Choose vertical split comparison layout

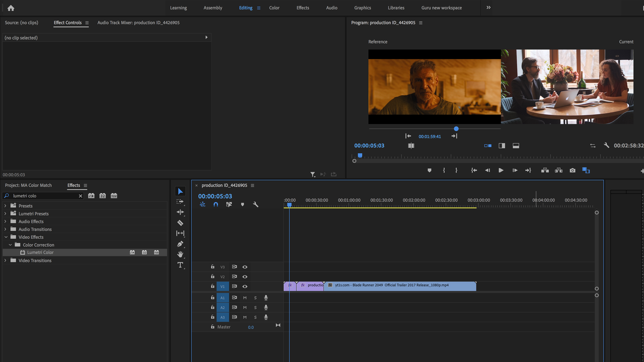502,145
